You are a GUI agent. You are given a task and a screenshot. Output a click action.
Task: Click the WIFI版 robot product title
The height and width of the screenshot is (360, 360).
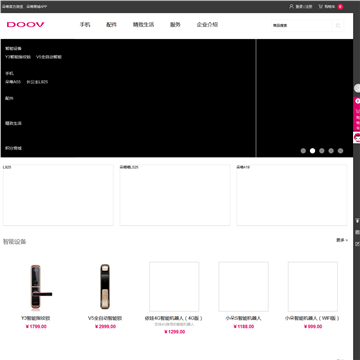(313, 318)
